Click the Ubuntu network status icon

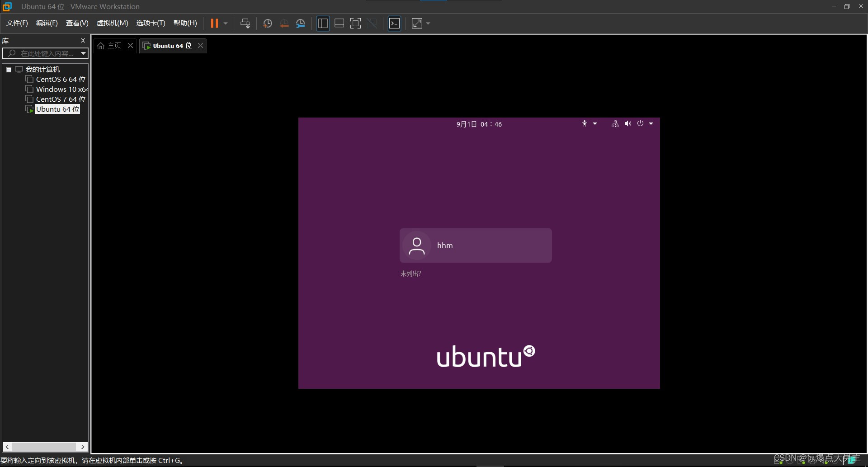tap(615, 123)
